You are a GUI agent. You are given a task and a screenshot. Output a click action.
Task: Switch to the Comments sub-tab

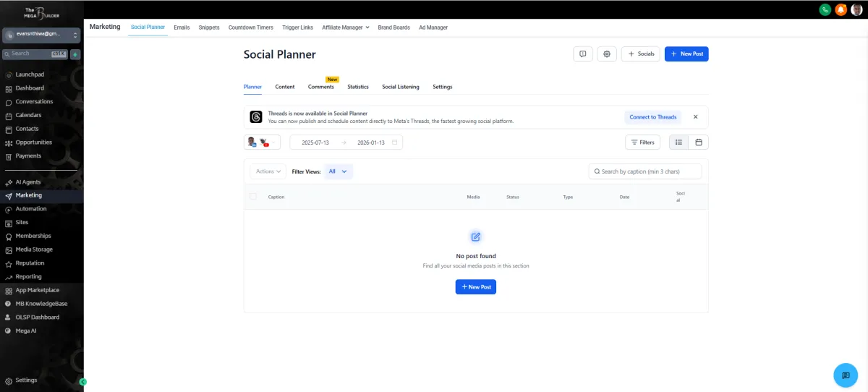click(321, 87)
